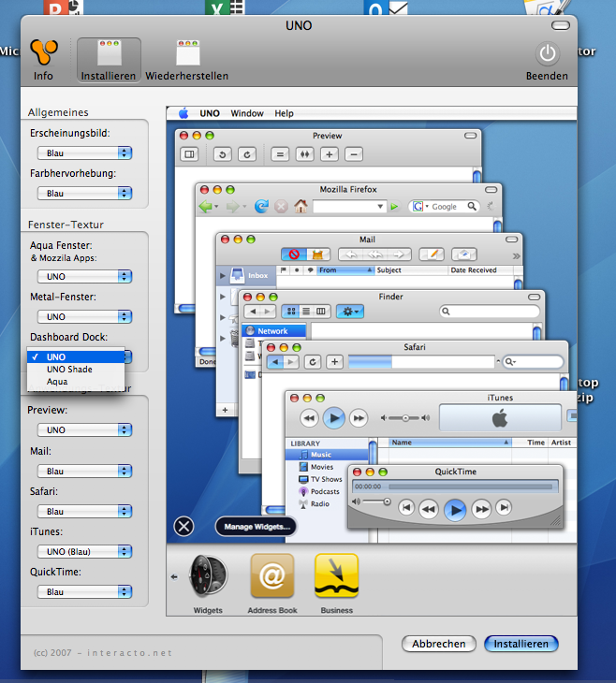Click the Business widget icon in dock
616x683 pixels.
[337, 575]
